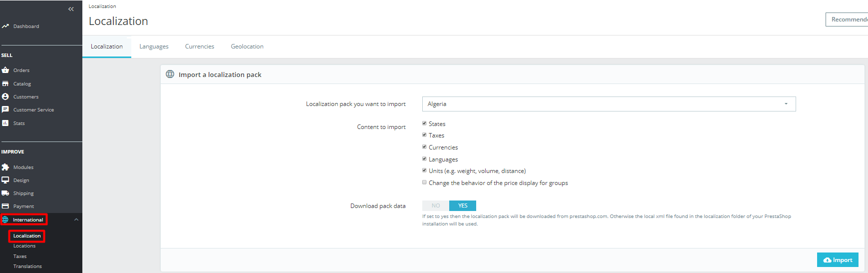Open Customer Service menu item
The width and height of the screenshot is (868, 273).
pos(33,110)
